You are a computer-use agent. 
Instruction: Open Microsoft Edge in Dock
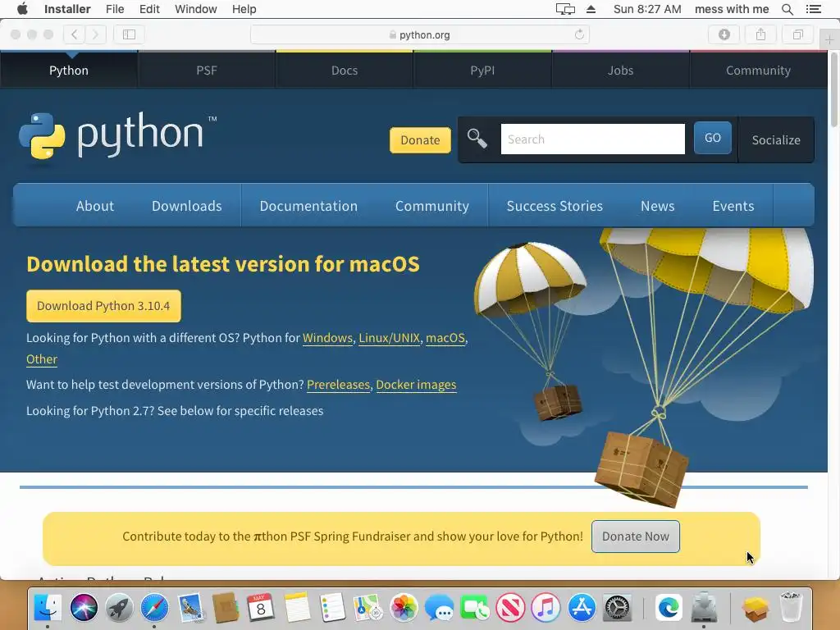coord(668,608)
